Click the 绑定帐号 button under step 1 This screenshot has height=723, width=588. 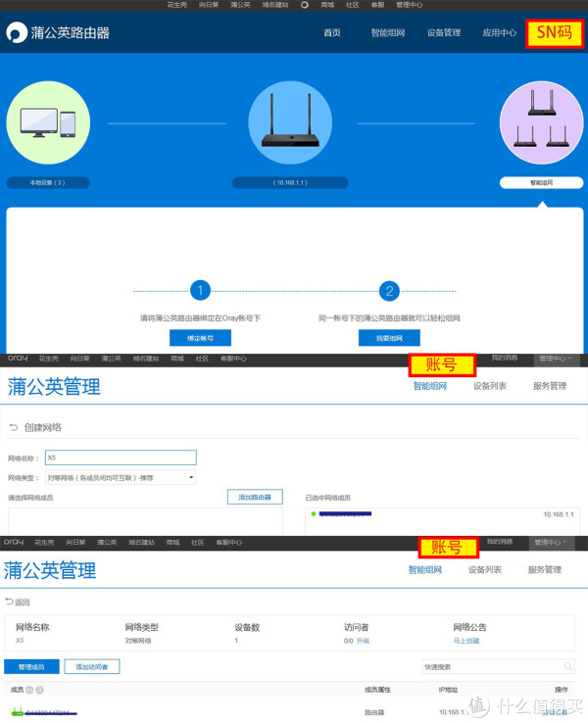click(x=200, y=338)
